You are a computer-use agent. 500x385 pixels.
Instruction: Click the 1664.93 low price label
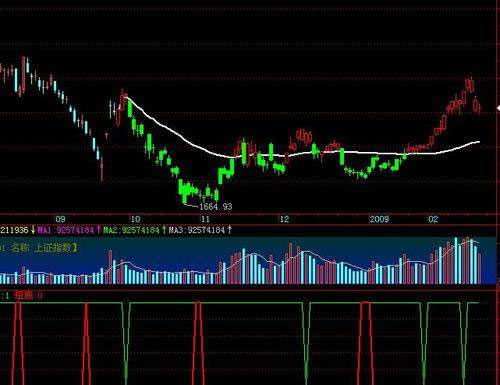tap(216, 207)
